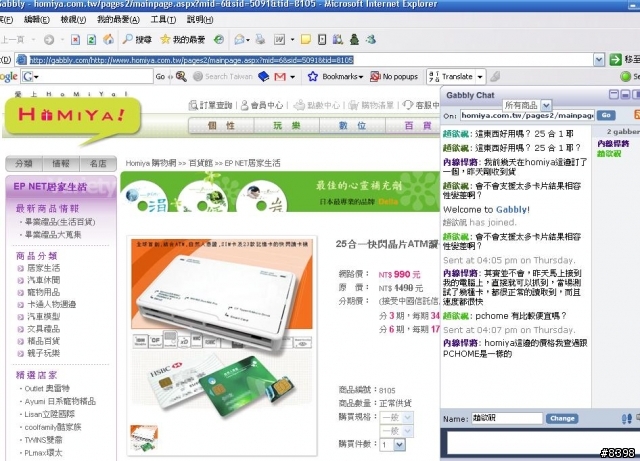Open the Search magnifier in IE toolbar

137,40
